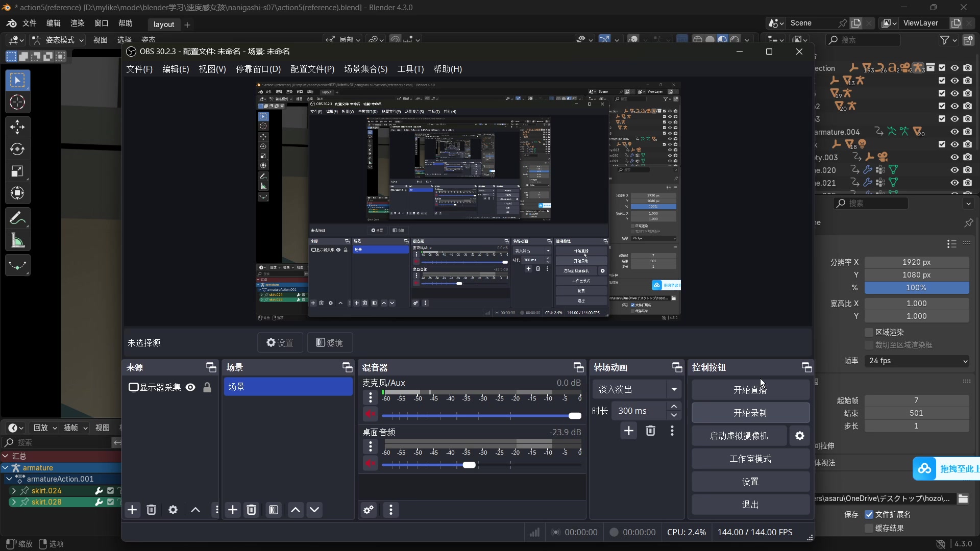Click the 3D Cursor tool
The image size is (980, 551).
[x=17, y=103]
